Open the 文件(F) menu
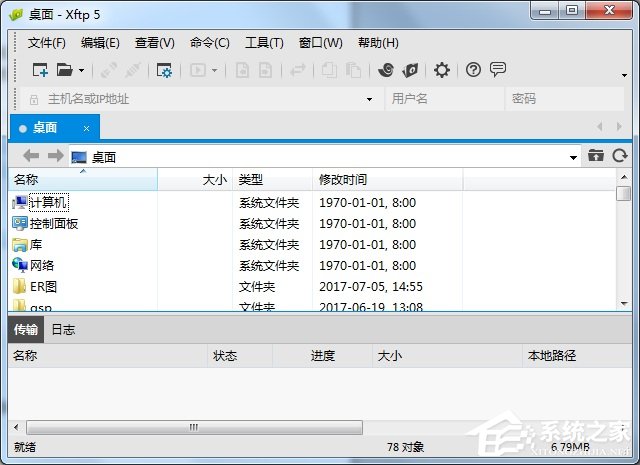Image resolution: width=640 pixels, height=465 pixels. pyautogui.click(x=47, y=42)
